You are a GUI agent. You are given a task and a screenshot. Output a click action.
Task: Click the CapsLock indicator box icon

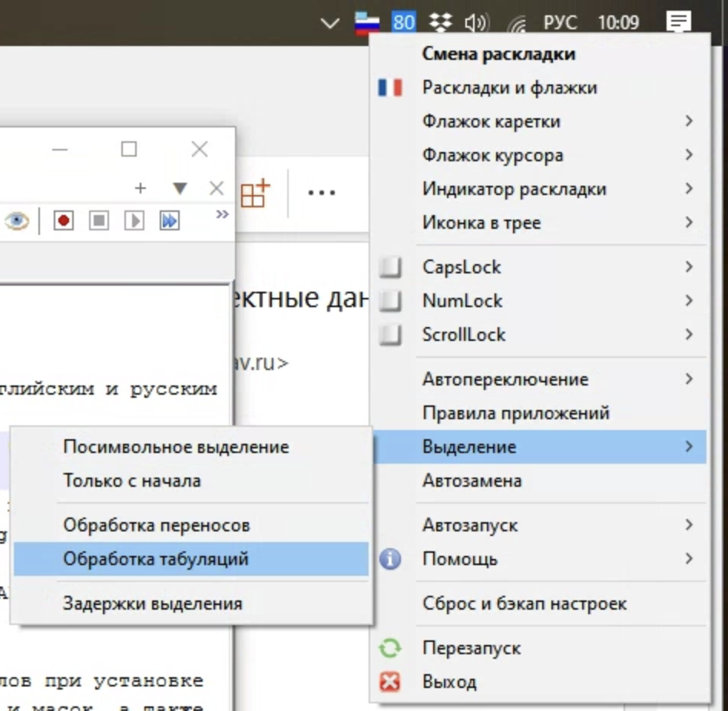click(x=390, y=267)
